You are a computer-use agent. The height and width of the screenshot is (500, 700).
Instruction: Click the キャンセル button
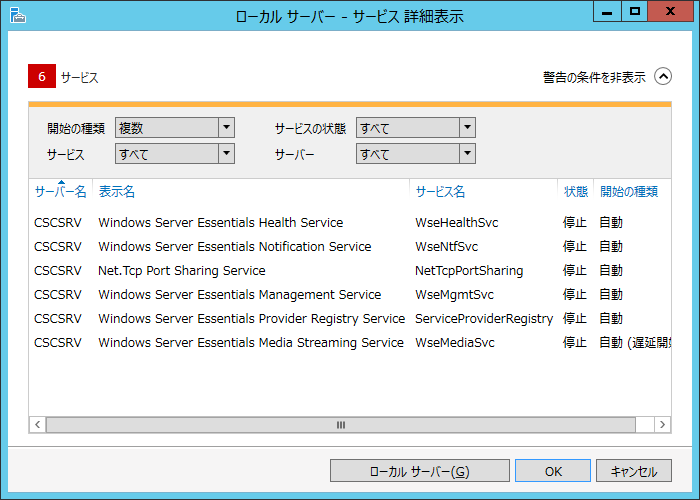pos(633,471)
